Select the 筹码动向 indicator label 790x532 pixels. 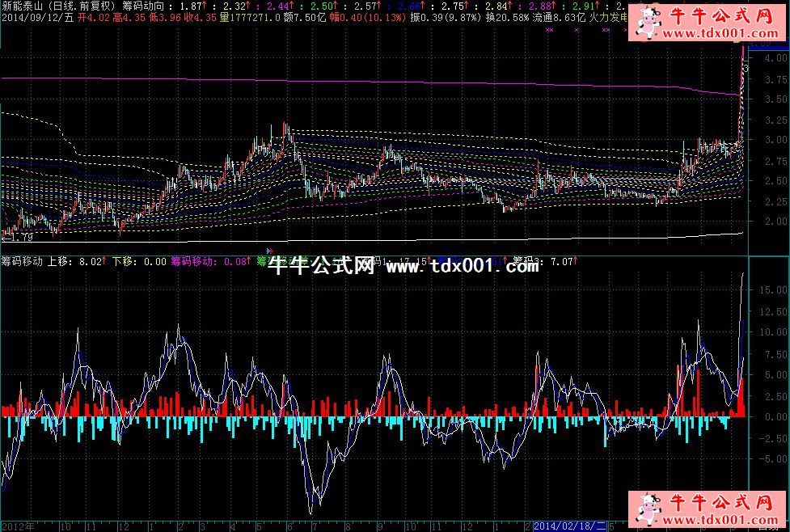(146, 5)
